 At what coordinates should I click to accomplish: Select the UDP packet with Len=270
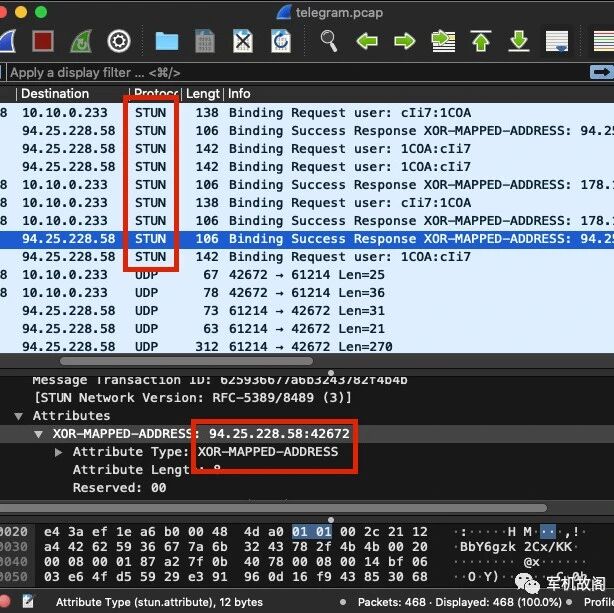307,346
